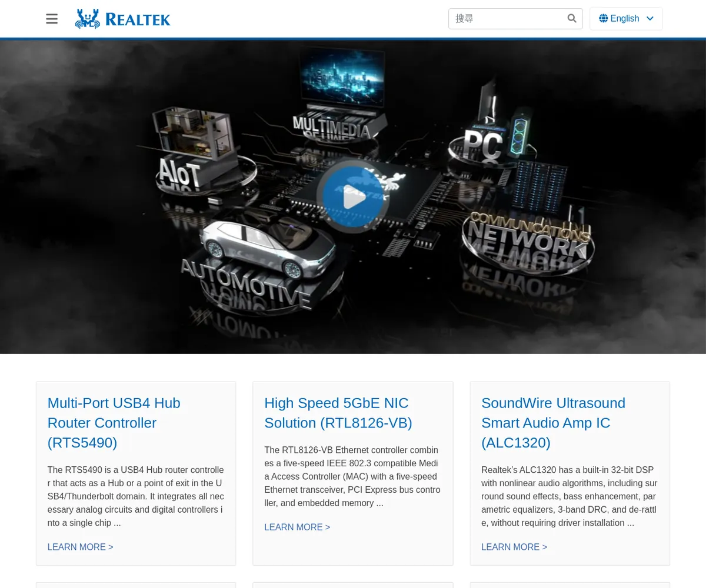Viewport: 706px width, 588px height.
Task: Click the Automotive car graphic in banner
Action: (x=265, y=247)
